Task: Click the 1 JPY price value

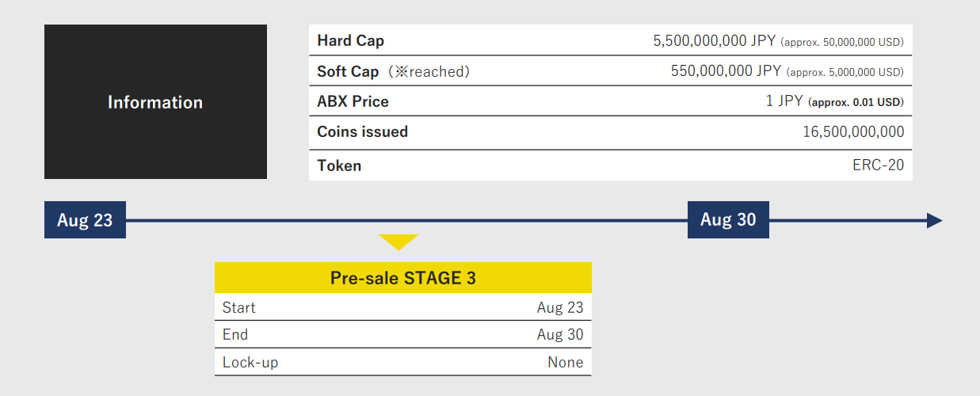Action: [x=784, y=101]
